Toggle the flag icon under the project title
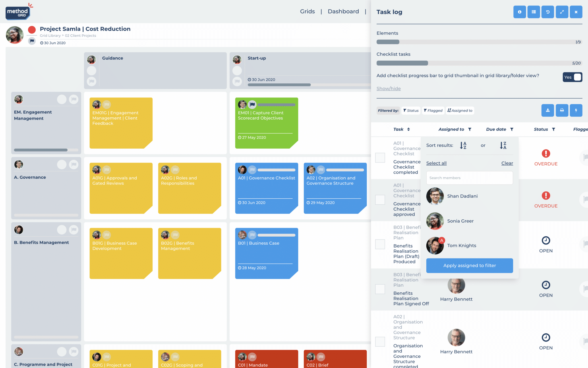This screenshot has height=368, width=588. [x=32, y=41]
